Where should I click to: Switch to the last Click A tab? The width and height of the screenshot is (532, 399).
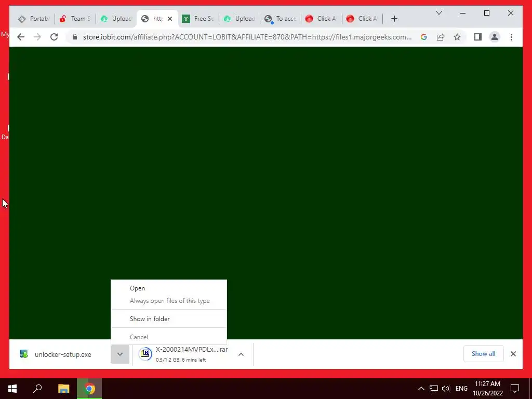tap(363, 19)
